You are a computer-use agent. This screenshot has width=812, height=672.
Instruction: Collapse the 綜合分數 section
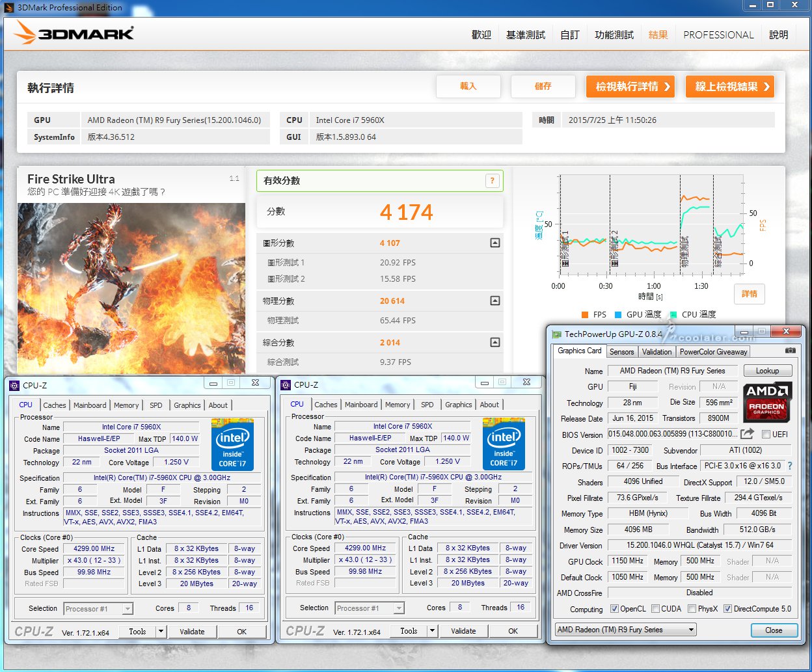pyautogui.click(x=495, y=342)
